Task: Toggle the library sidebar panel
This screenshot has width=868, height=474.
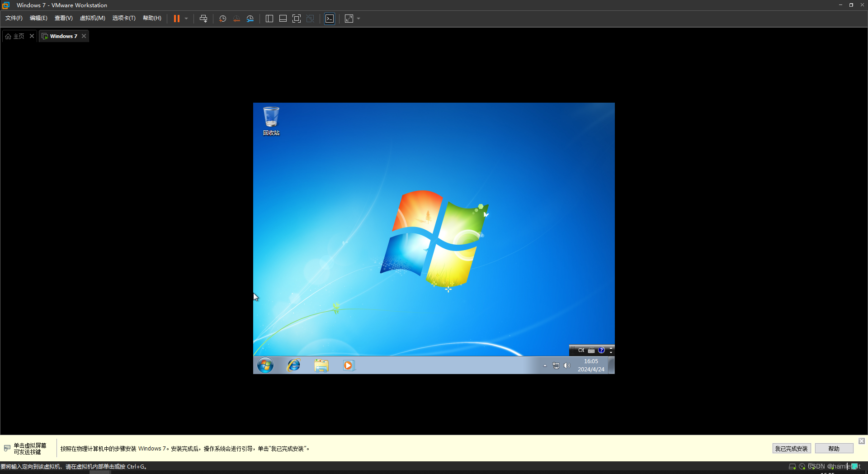Action: tap(269, 19)
